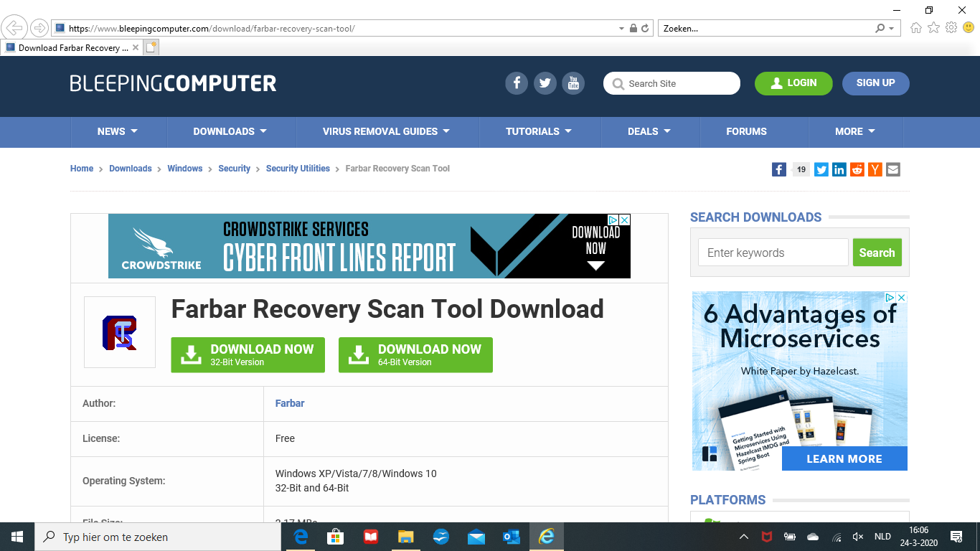
Task: Click Windows breadcrumb link
Action: coord(185,169)
